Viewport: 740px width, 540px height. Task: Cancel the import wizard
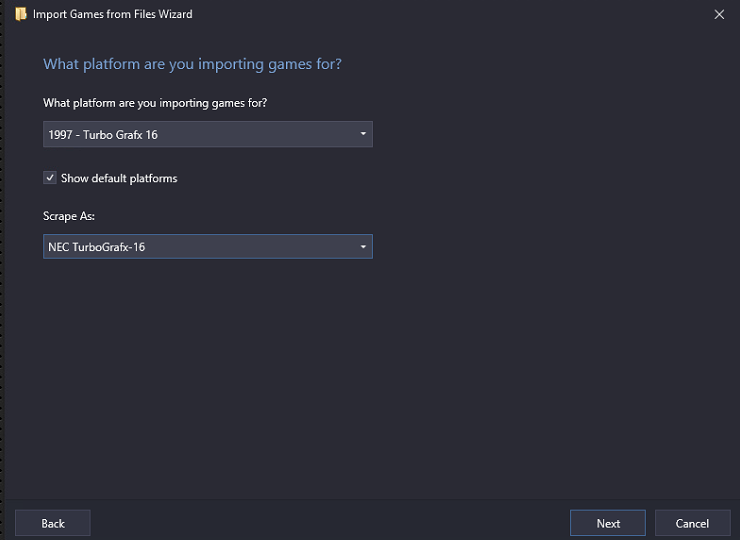click(x=692, y=523)
